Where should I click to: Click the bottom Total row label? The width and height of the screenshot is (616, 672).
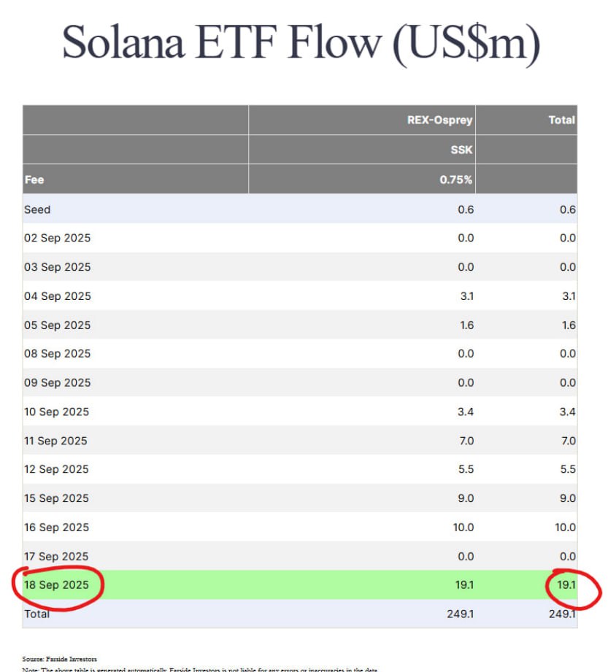pos(37,614)
